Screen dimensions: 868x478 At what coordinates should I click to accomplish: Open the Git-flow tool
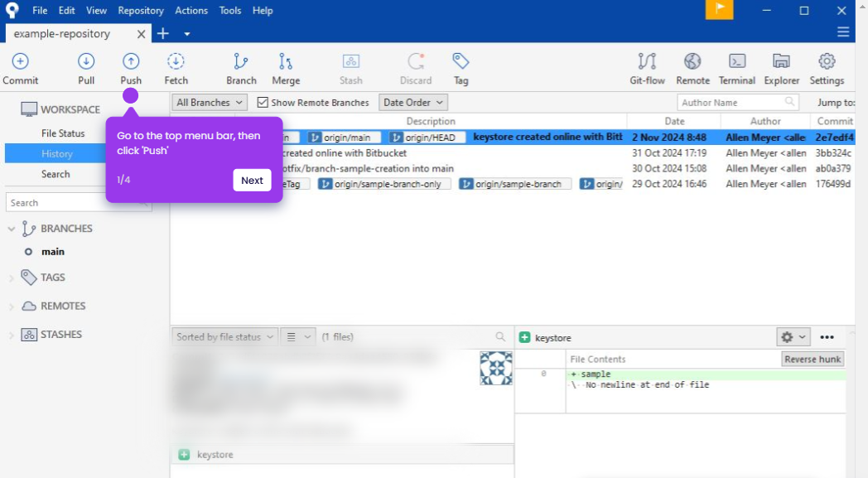click(647, 69)
